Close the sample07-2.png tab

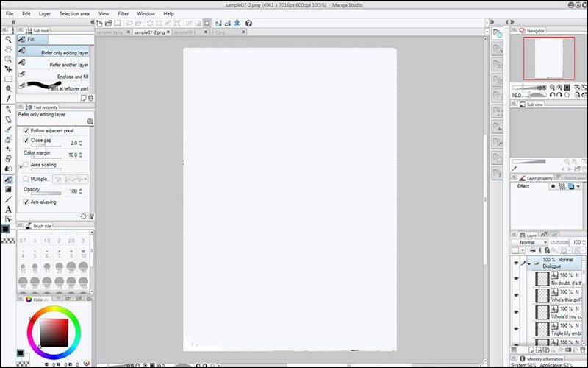(x=168, y=32)
